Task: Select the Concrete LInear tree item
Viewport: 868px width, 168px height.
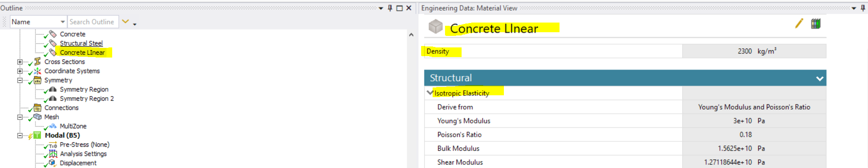Action: pos(82,52)
